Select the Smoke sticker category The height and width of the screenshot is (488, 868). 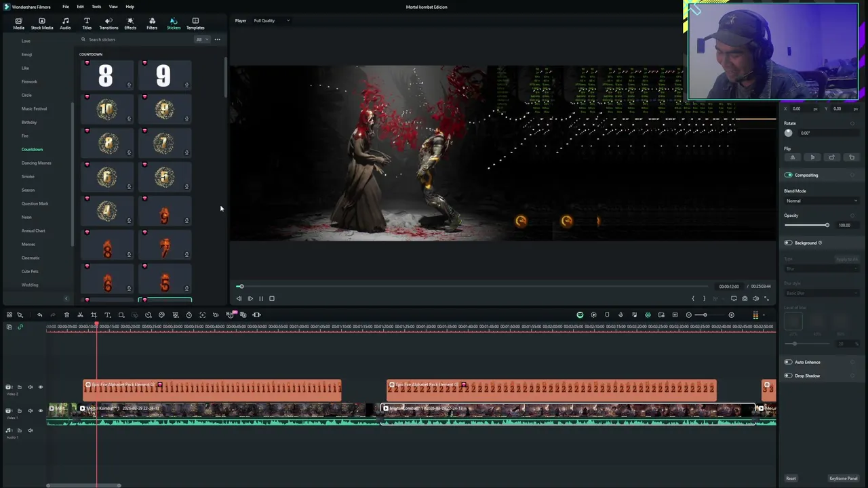(x=28, y=176)
